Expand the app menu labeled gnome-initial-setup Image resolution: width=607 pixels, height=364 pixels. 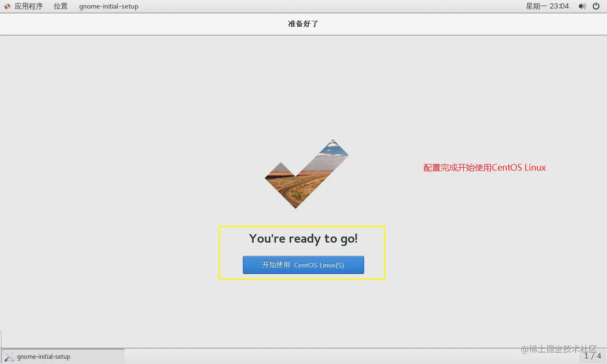point(108,6)
